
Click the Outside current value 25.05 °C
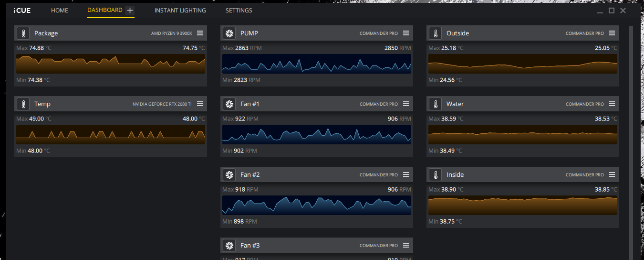coord(606,48)
